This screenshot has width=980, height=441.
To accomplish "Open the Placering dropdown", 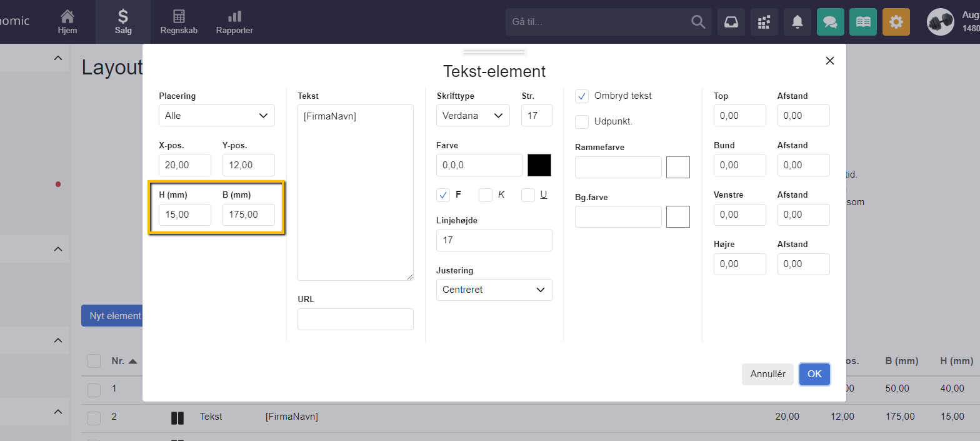I will [x=216, y=116].
